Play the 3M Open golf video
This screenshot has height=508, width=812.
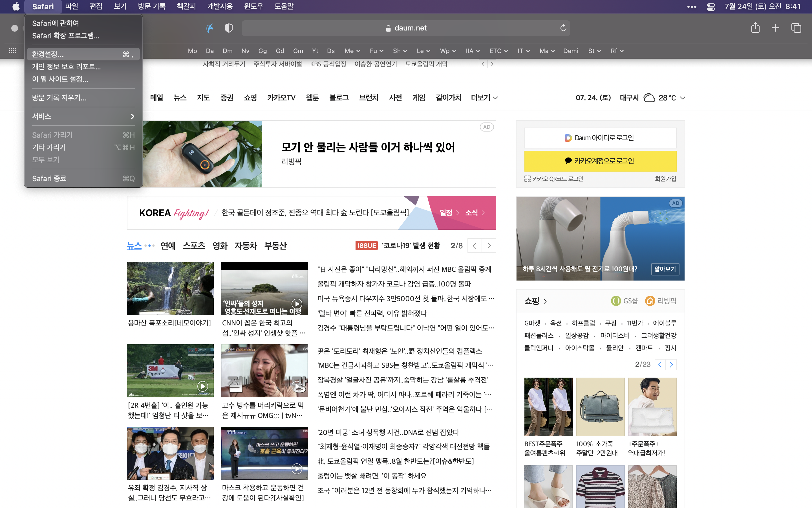pos(202,386)
